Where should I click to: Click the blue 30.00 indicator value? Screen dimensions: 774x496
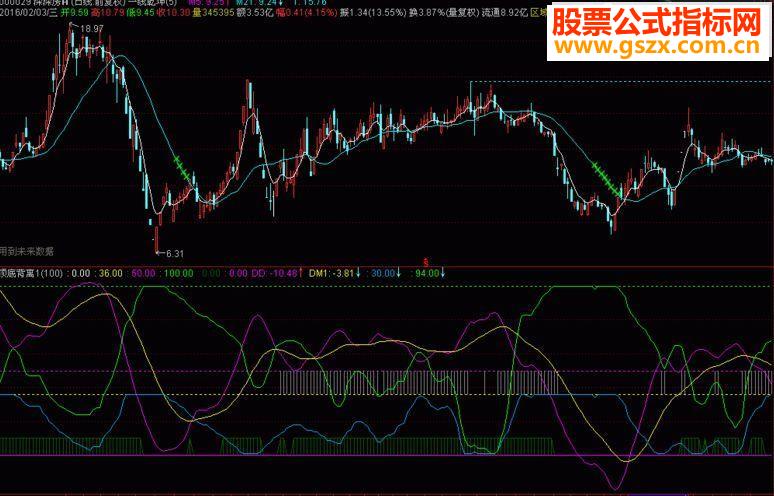click(383, 273)
